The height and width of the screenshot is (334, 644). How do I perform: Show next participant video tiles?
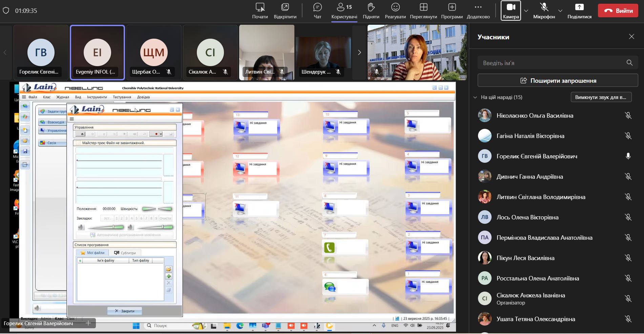[359, 52]
